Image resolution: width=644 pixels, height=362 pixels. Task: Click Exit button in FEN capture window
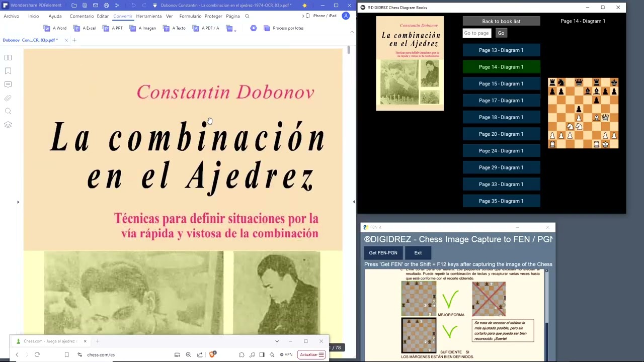click(x=418, y=253)
